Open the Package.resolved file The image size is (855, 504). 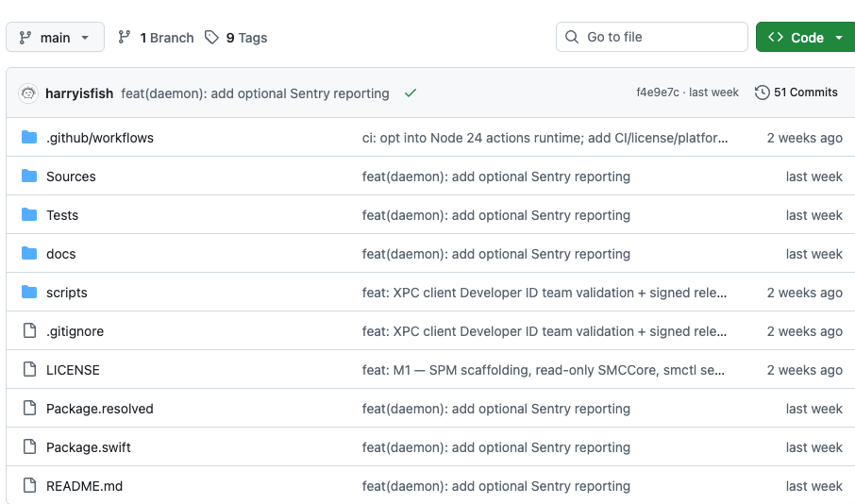pyautogui.click(x=100, y=409)
